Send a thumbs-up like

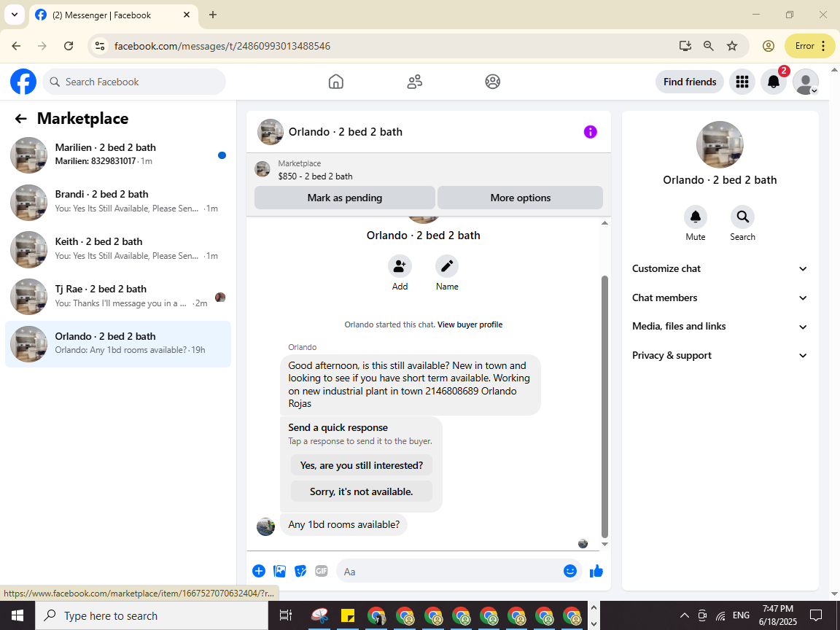pos(596,571)
